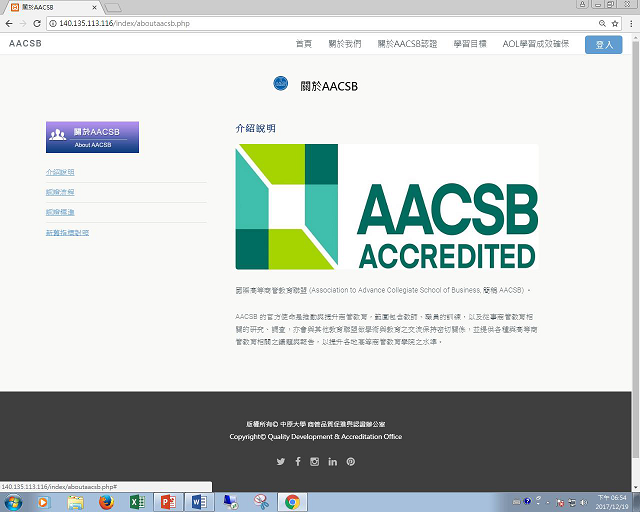This screenshot has width=640, height=512.
Task: Open the 介紹說明 sidebar link
Action: [60, 172]
